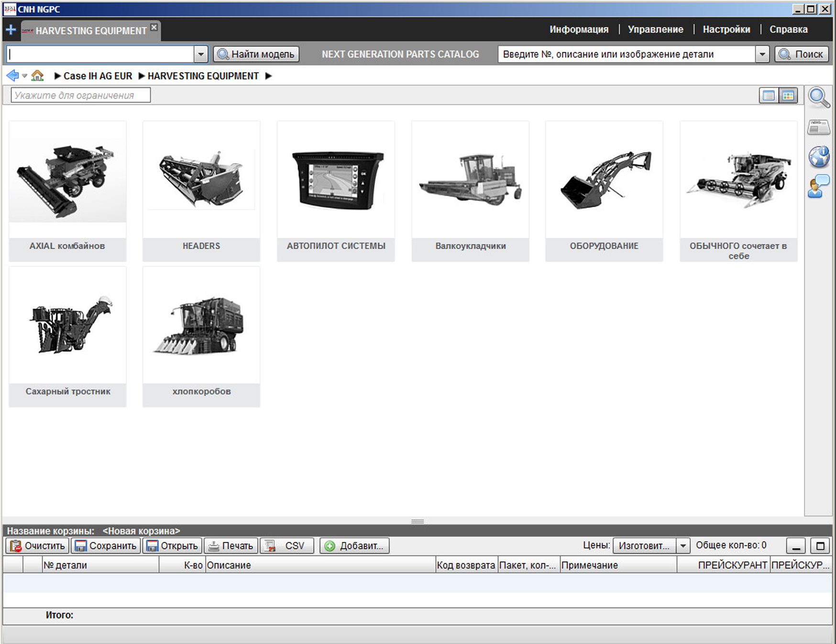Open the prices Изготовит... dropdown
Image resolution: width=836 pixels, height=644 pixels.
[x=683, y=546]
